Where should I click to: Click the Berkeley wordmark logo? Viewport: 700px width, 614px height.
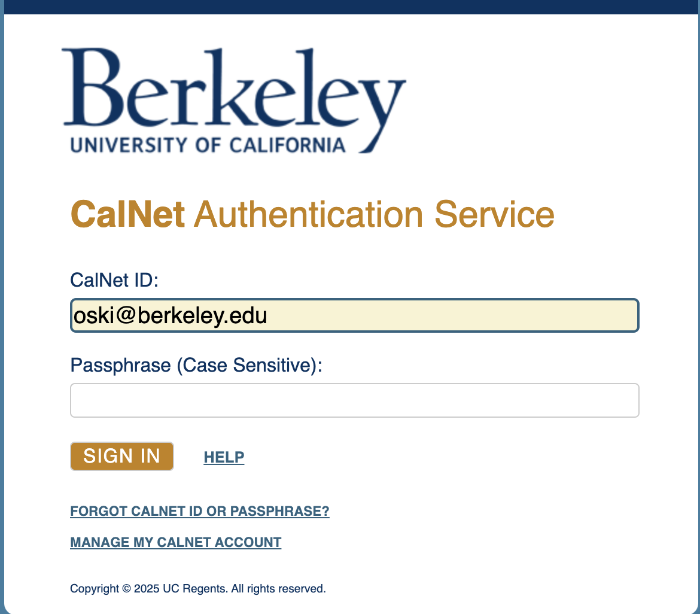[x=233, y=90]
